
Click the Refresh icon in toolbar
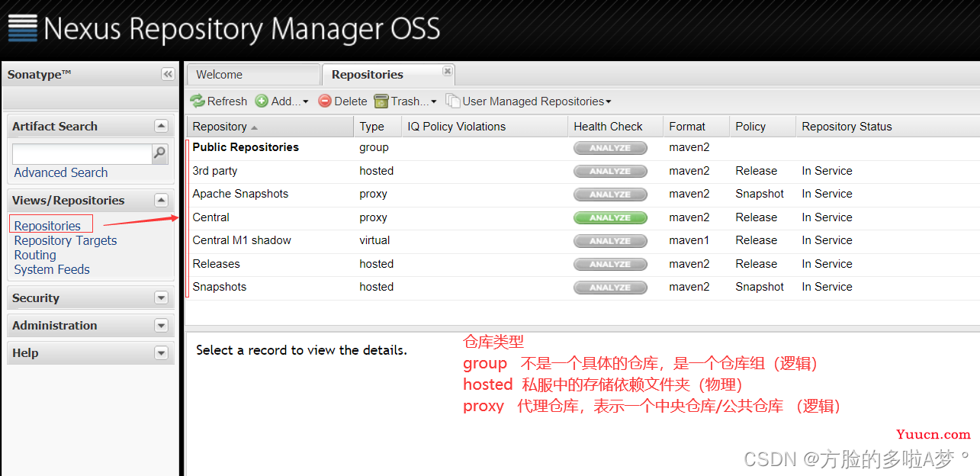pos(198,101)
